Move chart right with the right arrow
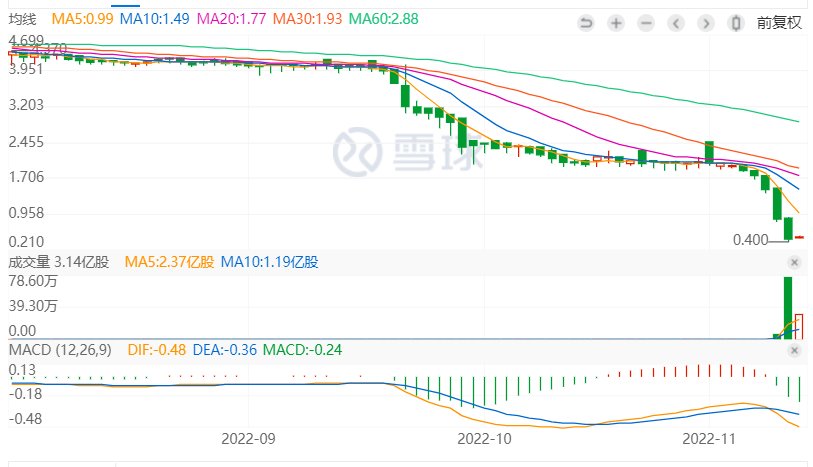The image size is (813, 467). 706,23
